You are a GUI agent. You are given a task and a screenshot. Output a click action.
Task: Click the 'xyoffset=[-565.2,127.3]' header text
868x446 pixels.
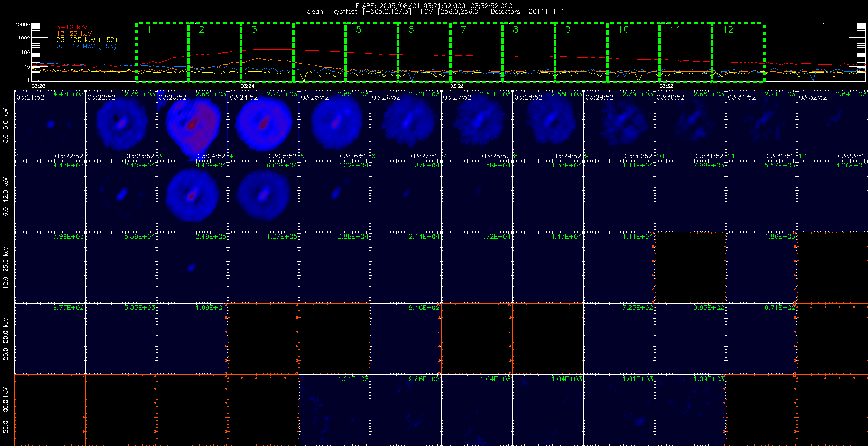click(372, 12)
